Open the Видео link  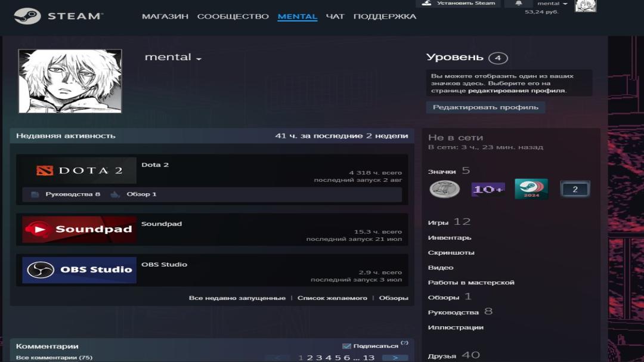tap(441, 268)
